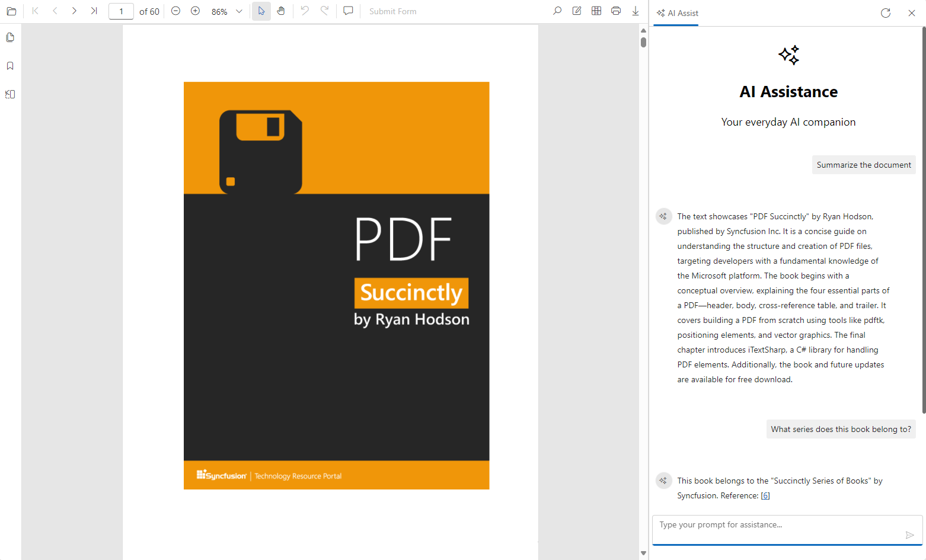Open the edit annotation toolbar
The image size is (926, 560).
(x=577, y=11)
